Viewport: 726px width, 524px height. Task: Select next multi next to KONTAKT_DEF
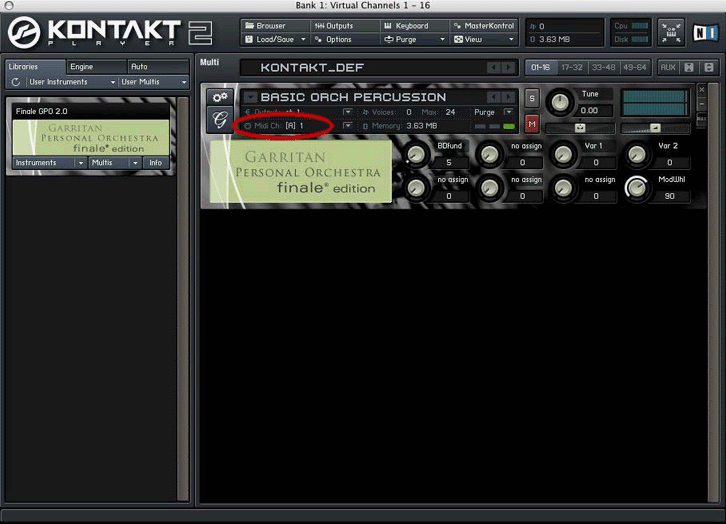[x=508, y=68]
